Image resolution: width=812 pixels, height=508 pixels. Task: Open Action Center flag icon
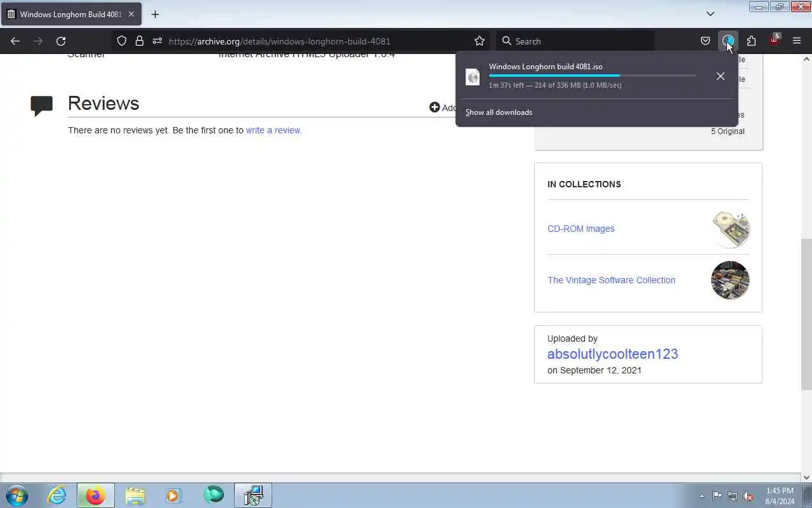[x=717, y=496]
